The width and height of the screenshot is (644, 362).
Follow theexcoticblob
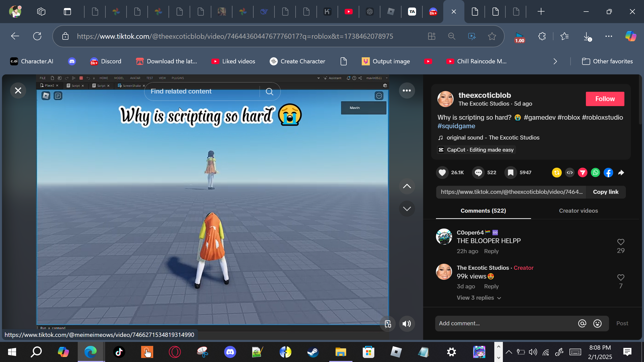click(x=605, y=99)
